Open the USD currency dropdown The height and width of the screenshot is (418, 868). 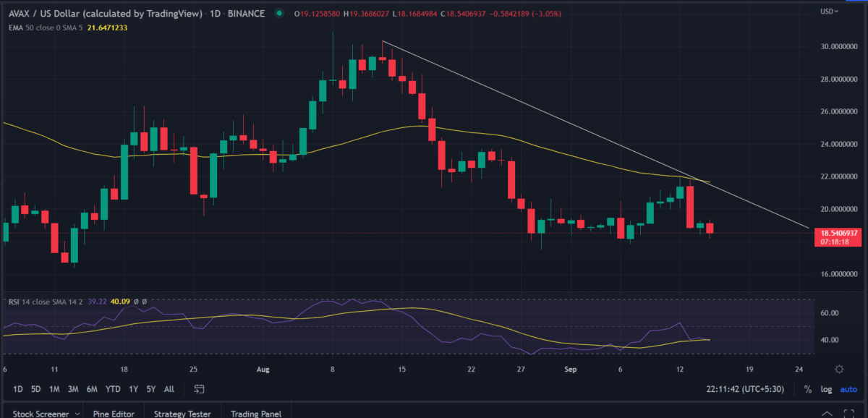pyautogui.click(x=830, y=11)
